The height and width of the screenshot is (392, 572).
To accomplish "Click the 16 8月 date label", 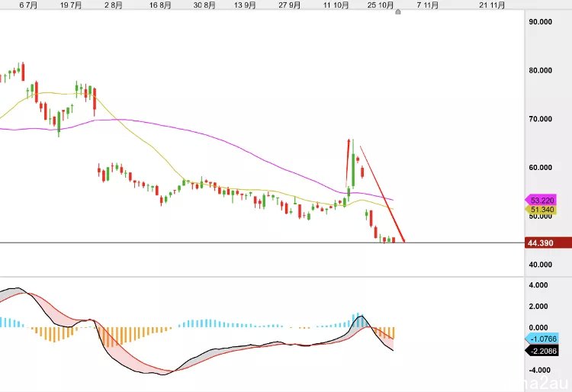I will (x=160, y=5).
